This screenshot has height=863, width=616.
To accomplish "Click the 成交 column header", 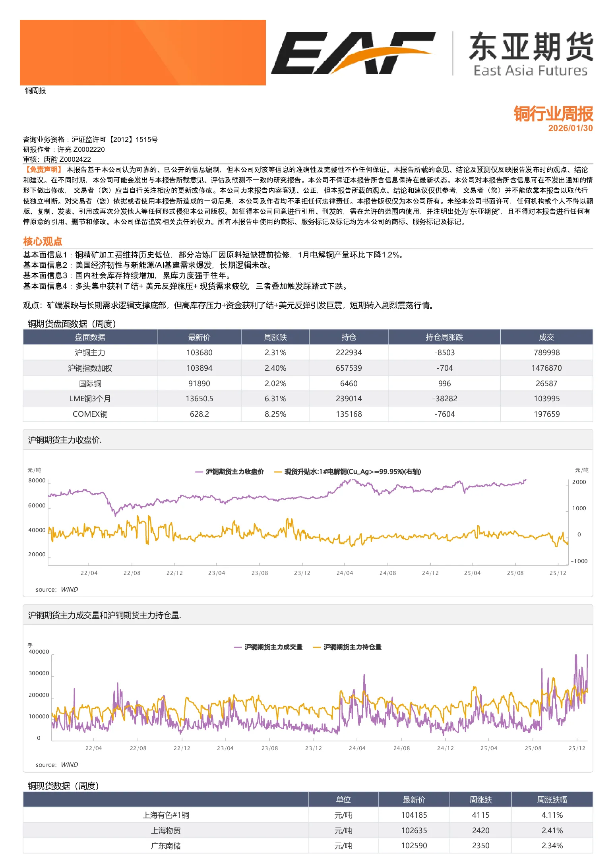I will (546, 337).
